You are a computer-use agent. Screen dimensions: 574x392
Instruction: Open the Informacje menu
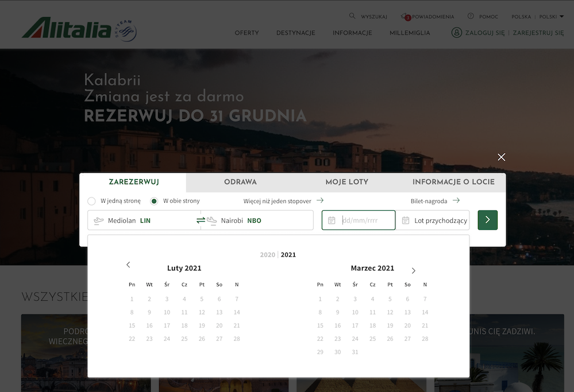[352, 33]
